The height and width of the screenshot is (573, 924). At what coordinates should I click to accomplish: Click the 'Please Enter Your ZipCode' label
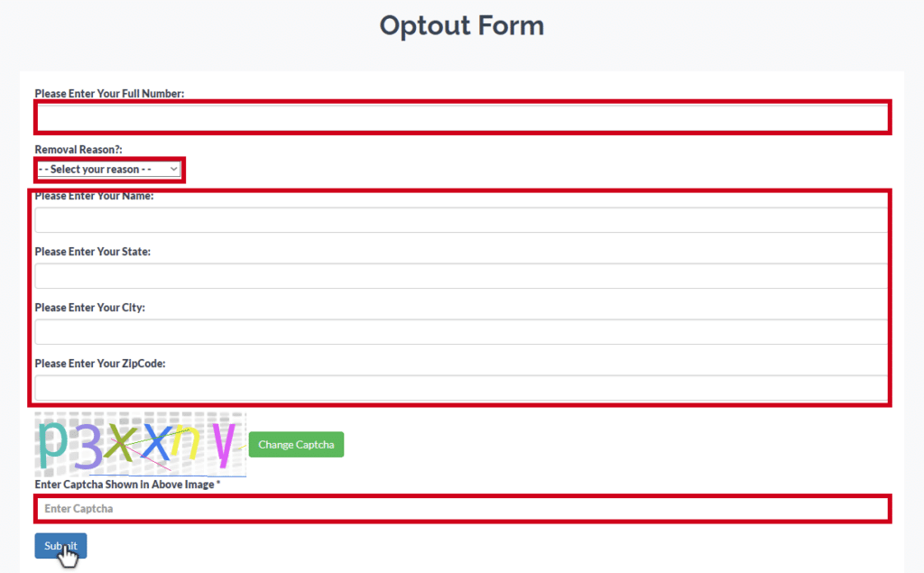tap(99, 364)
